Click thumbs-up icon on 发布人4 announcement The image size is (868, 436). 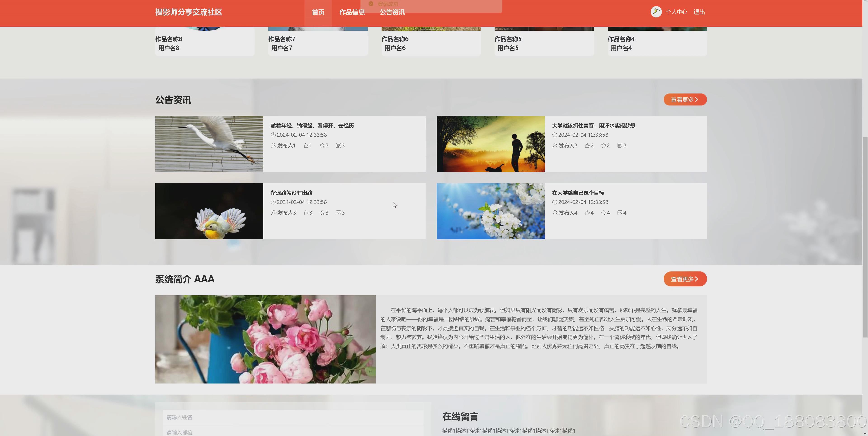587,213
